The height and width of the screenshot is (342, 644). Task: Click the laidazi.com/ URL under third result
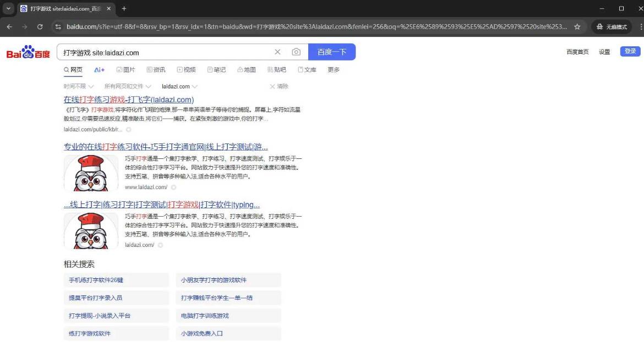140,245
